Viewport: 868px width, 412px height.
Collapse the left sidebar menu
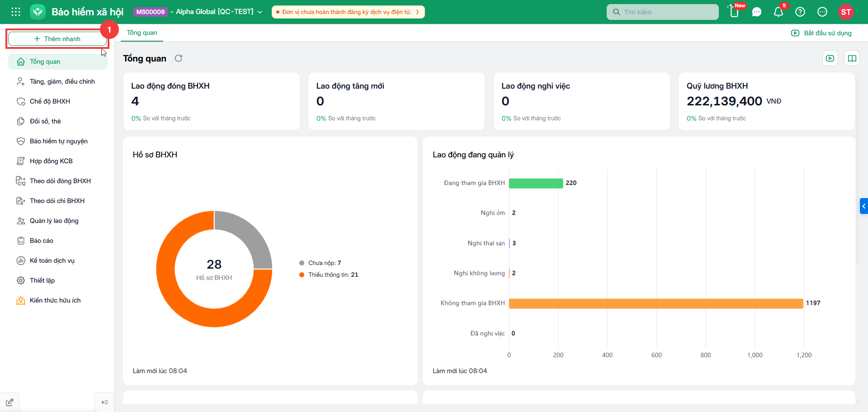(x=104, y=402)
